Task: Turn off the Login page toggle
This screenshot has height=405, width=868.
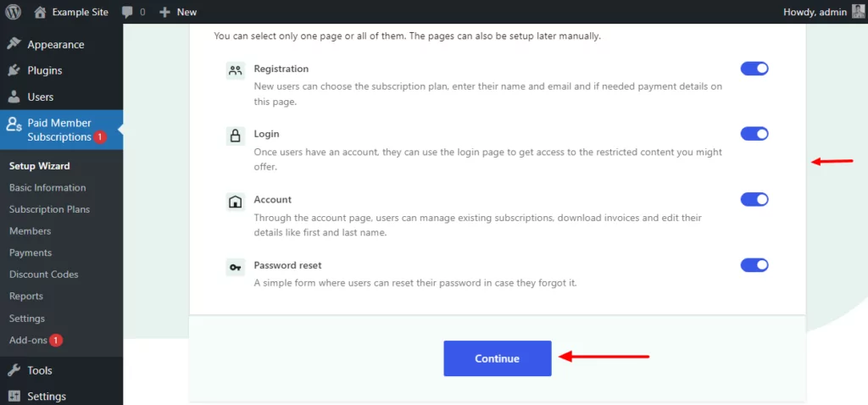Action: tap(754, 134)
